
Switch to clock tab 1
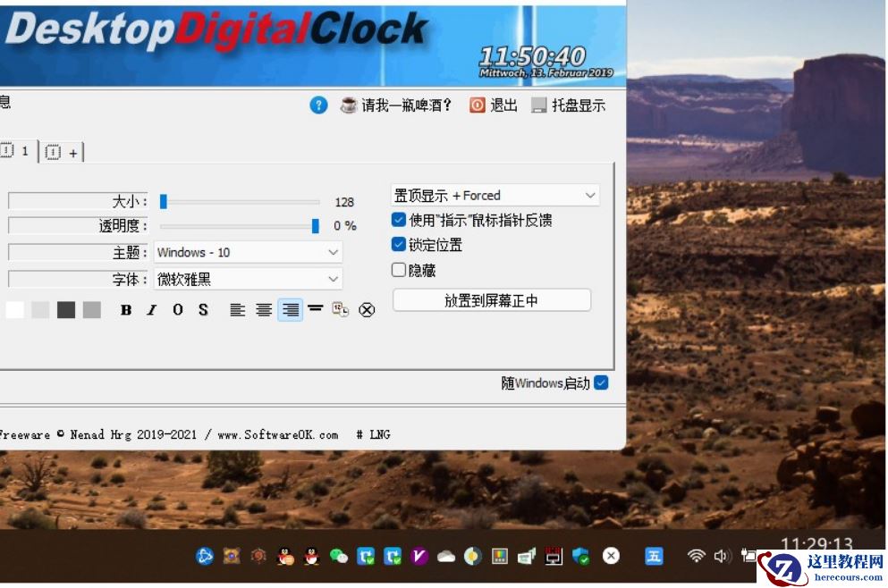click(16, 151)
